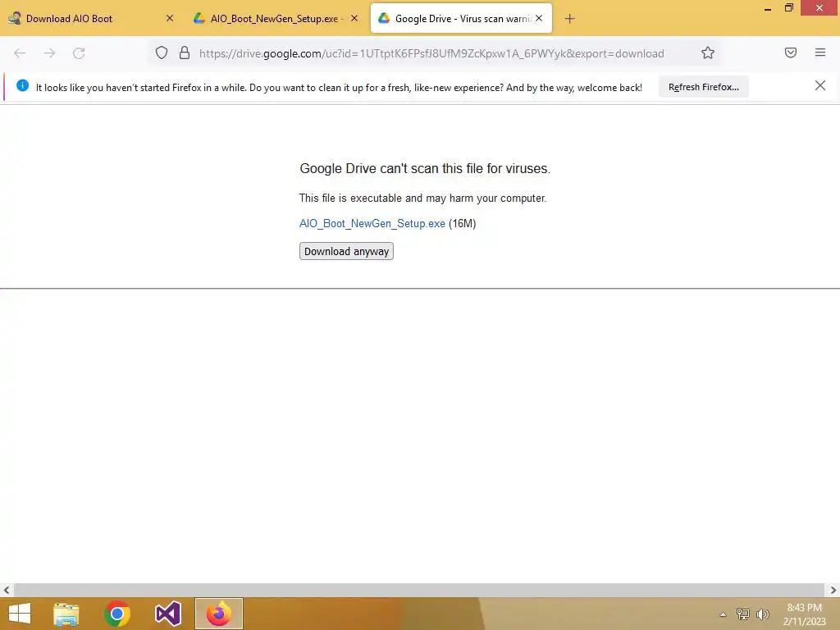Image resolution: width=840 pixels, height=630 pixels.
Task: Open the network status tray icon
Action: click(742, 614)
